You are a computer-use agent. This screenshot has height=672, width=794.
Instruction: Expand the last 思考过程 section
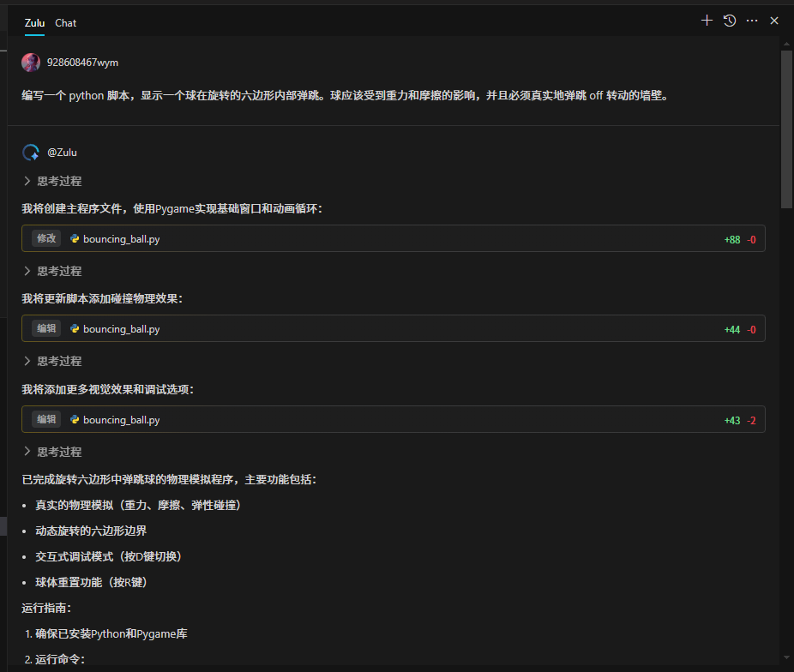point(53,451)
